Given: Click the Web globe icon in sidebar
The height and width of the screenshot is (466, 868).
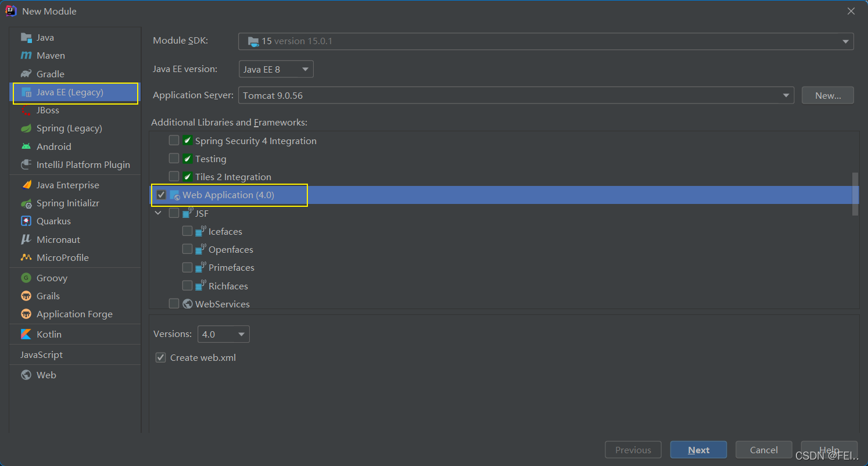Looking at the screenshot, I should [x=26, y=375].
